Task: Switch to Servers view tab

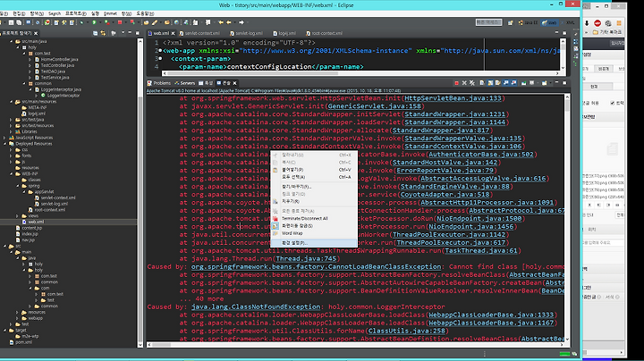Action: [x=185, y=83]
